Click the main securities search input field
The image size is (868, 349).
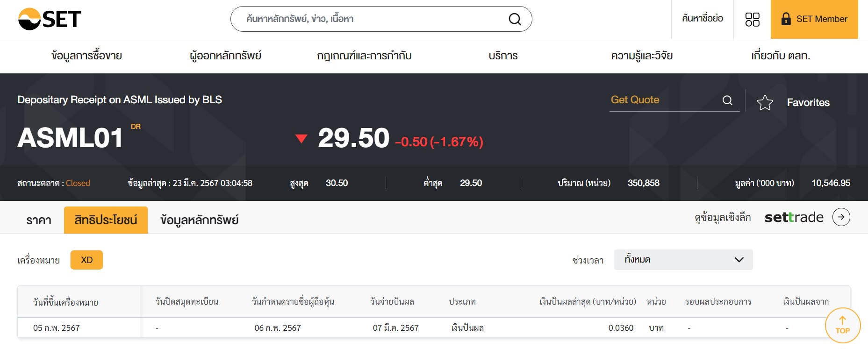381,19
